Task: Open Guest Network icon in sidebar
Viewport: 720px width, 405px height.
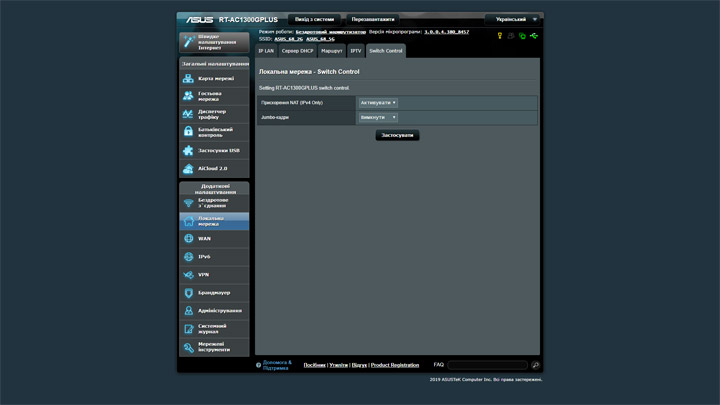Action: [188, 96]
